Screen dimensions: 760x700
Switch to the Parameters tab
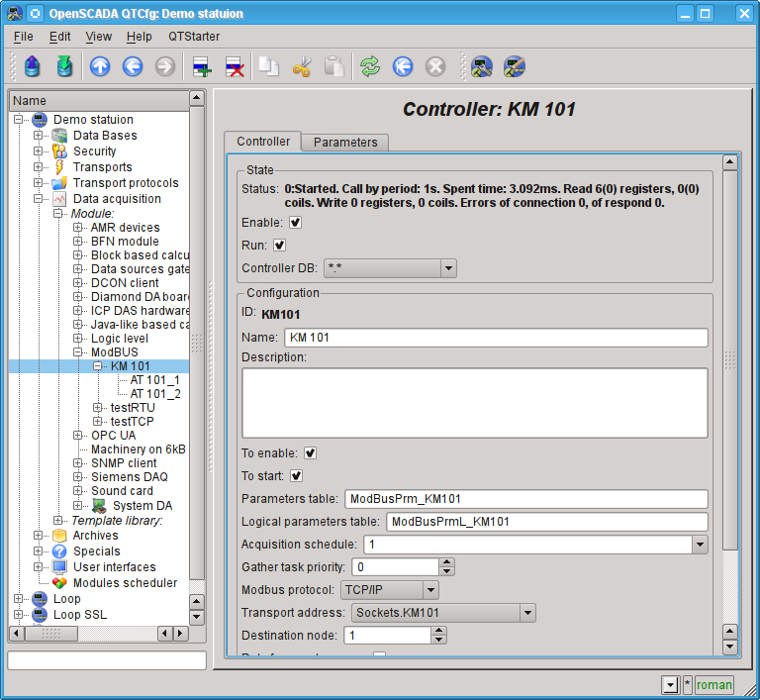click(345, 143)
